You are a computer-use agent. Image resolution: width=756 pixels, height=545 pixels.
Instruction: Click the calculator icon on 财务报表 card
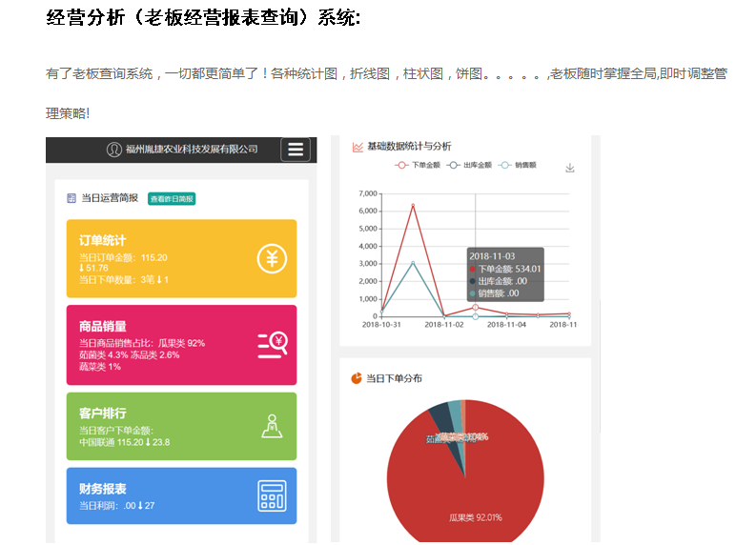pos(272,495)
